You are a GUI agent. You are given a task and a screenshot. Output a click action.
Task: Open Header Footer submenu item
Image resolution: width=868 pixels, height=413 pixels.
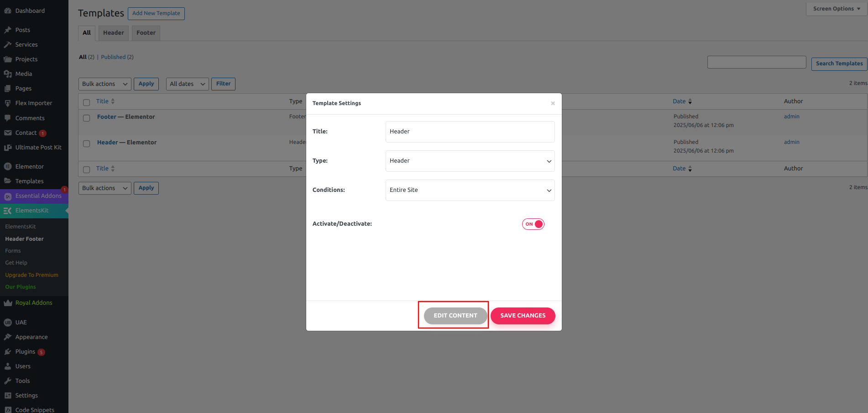click(x=24, y=239)
